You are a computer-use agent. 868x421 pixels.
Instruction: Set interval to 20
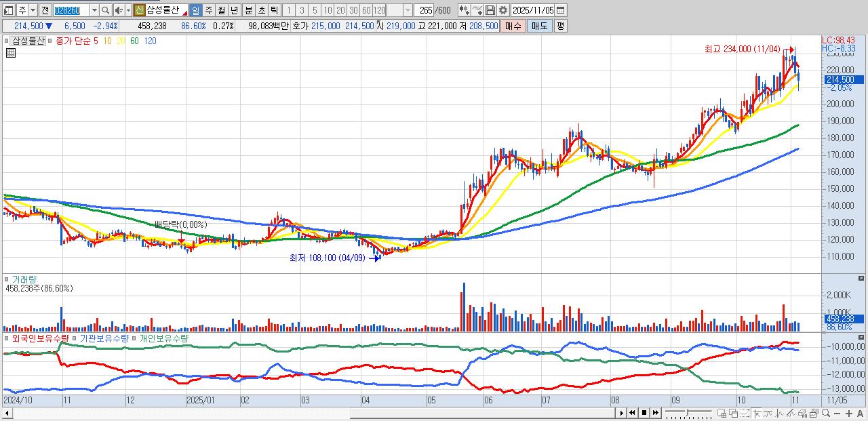point(340,10)
